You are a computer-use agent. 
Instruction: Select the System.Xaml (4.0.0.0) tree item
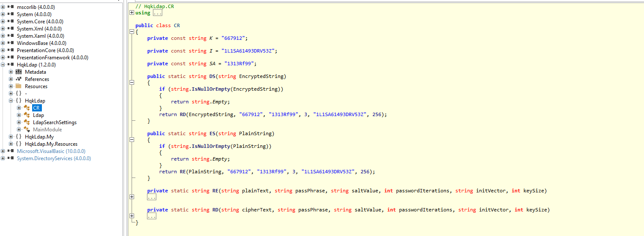coord(41,36)
